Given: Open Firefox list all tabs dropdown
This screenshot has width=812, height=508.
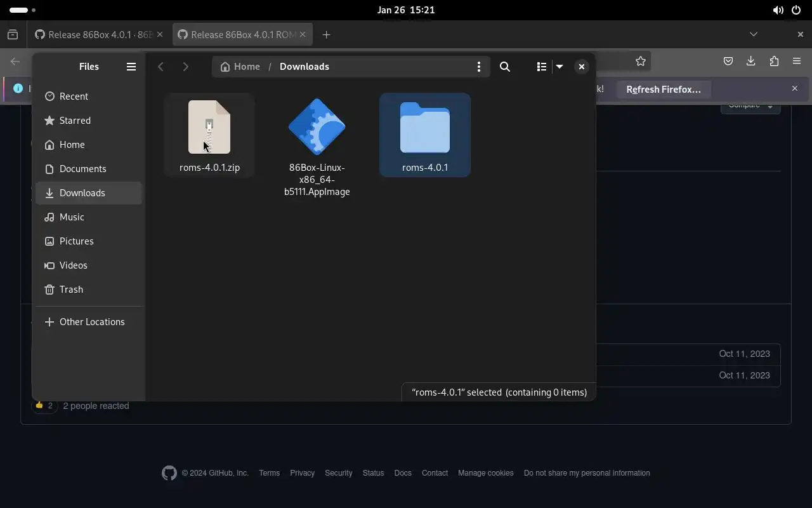Looking at the screenshot, I should pyautogui.click(x=754, y=34).
